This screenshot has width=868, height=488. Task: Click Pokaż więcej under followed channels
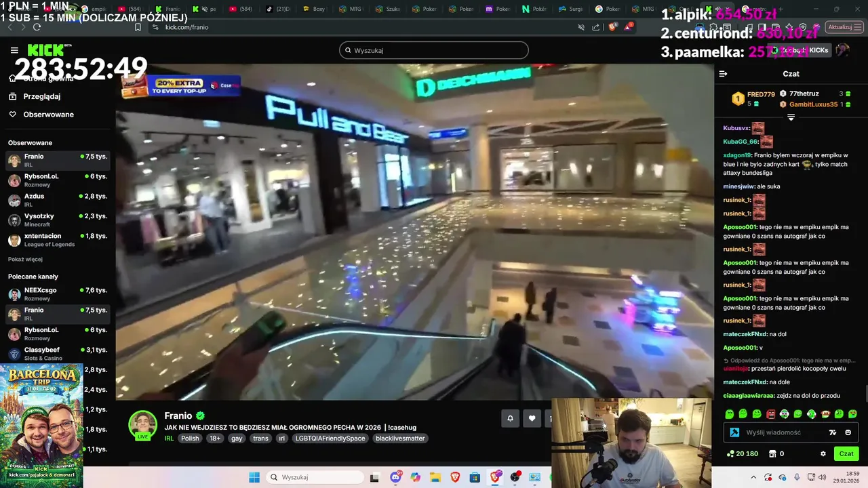pyautogui.click(x=25, y=259)
